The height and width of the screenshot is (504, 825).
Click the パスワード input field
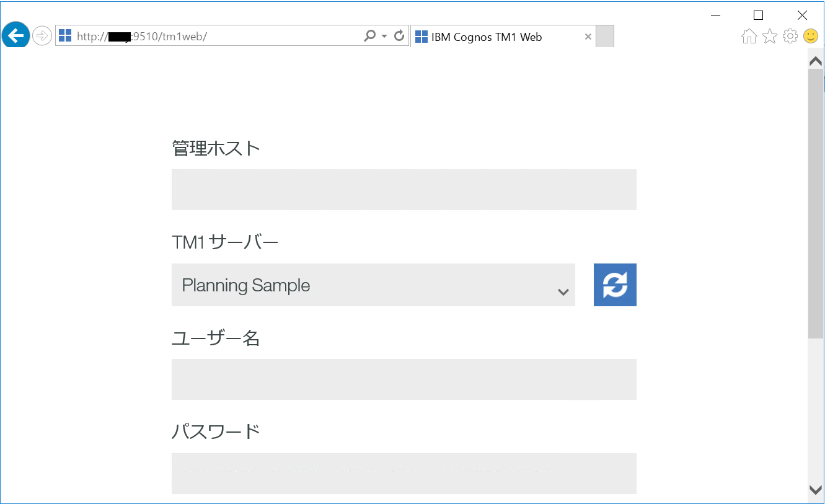click(x=404, y=473)
